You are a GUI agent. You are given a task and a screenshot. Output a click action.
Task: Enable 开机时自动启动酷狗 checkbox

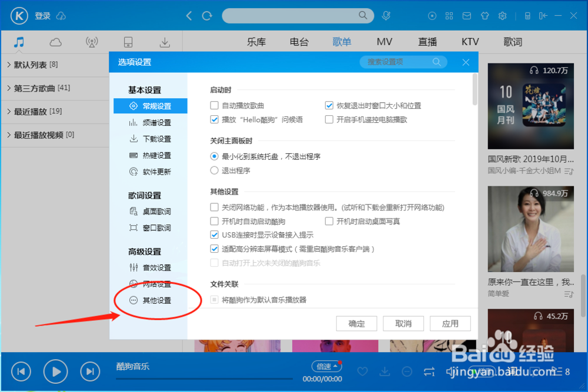[x=214, y=221]
